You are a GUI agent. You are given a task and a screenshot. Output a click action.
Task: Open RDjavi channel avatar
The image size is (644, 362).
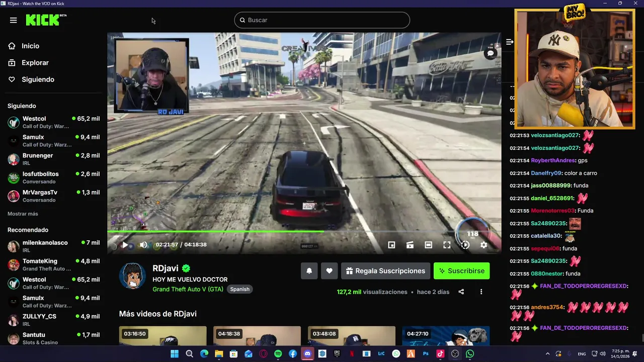point(133,276)
